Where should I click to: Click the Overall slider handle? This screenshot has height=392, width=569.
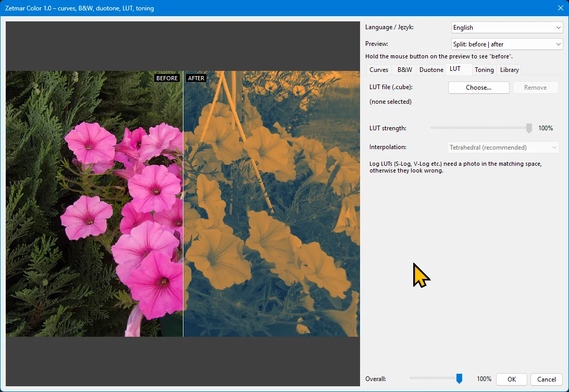click(459, 378)
